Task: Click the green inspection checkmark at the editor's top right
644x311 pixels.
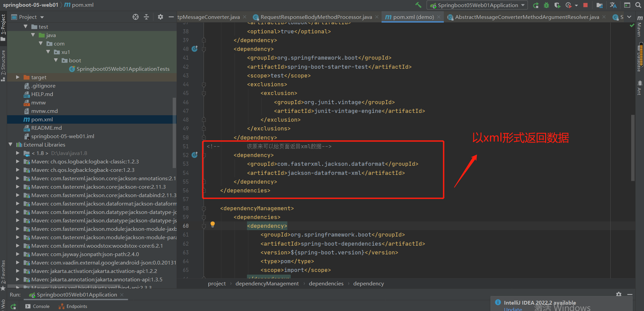Action: 632,26
